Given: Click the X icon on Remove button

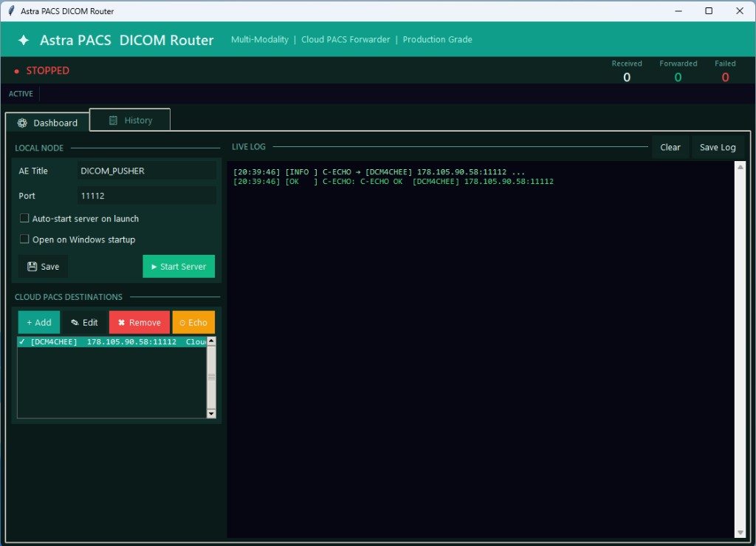Looking at the screenshot, I should [122, 323].
